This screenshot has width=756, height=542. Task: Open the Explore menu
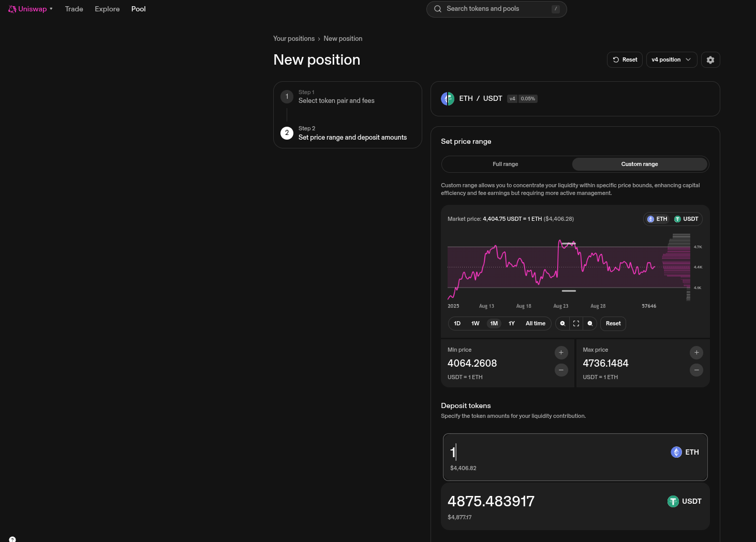107,9
